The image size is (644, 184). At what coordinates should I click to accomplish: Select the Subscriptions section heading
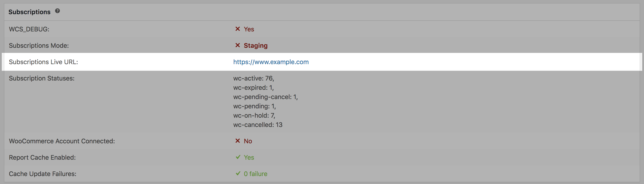(29, 12)
